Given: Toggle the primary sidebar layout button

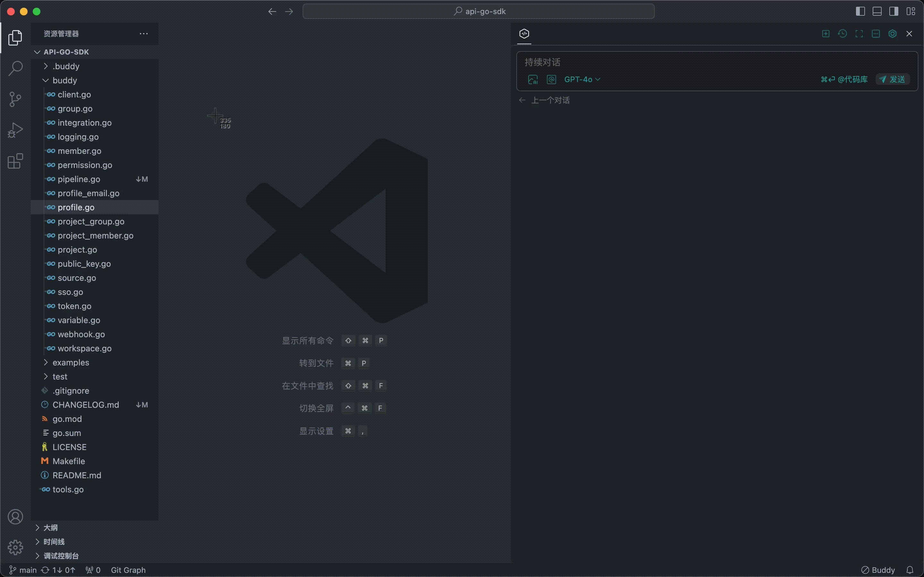Looking at the screenshot, I should coord(860,12).
